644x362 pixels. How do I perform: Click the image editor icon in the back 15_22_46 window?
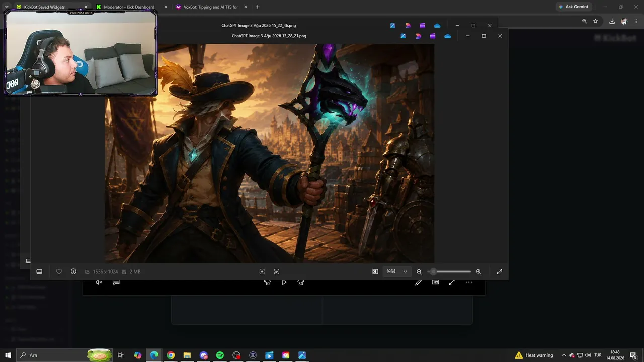tap(393, 26)
